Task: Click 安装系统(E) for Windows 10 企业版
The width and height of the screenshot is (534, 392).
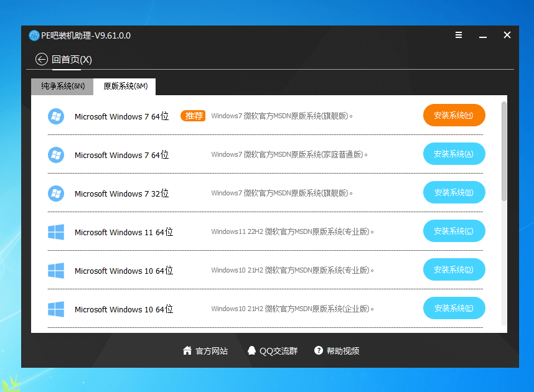Action: point(454,308)
